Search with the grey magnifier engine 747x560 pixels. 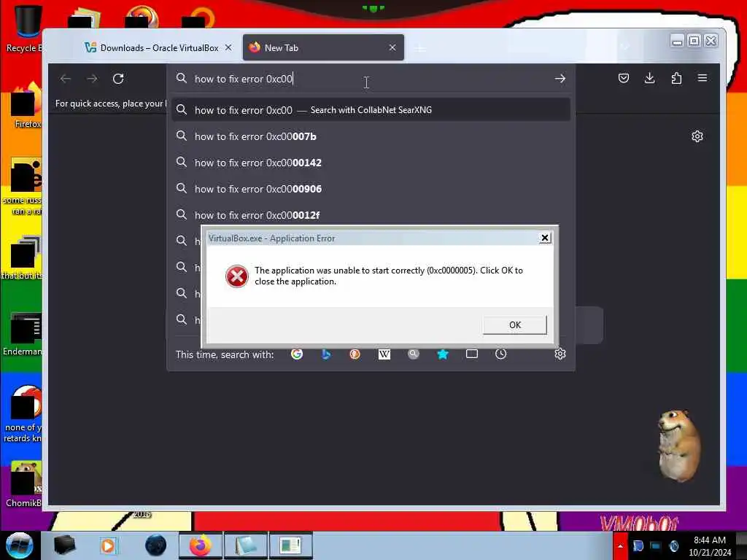click(414, 354)
